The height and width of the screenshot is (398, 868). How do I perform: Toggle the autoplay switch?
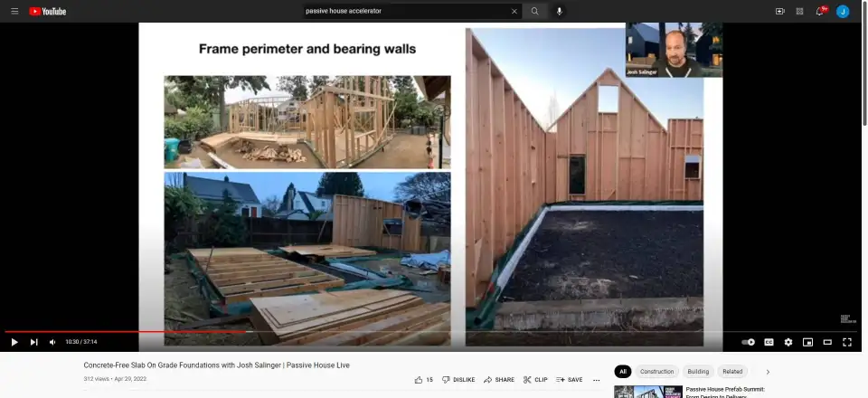tap(748, 342)
